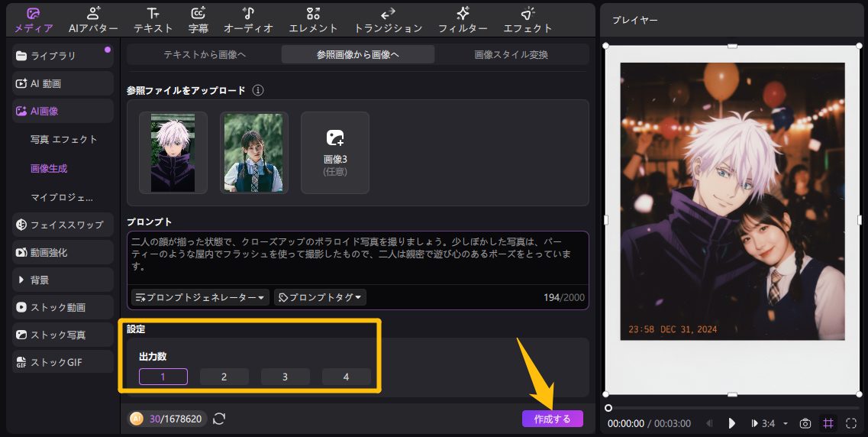Screen dimensions: 868x437
Task: Open the エフェクト tab
Action: [528, 21]
